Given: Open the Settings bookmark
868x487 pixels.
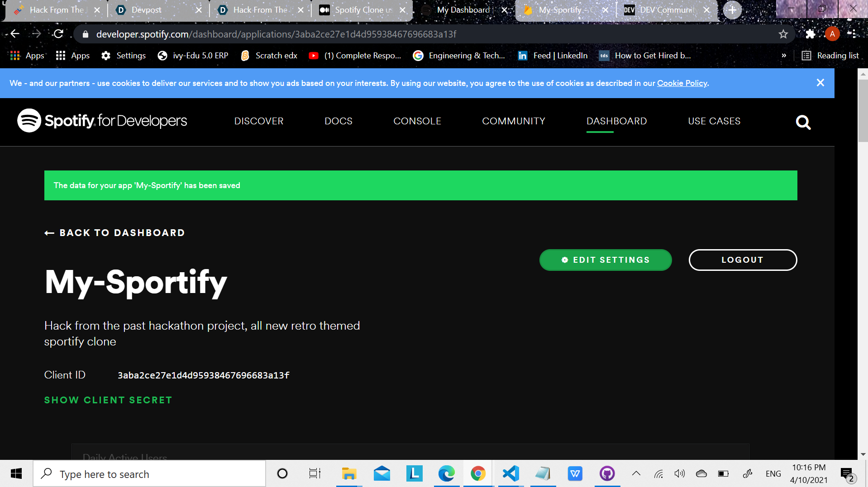Looking at the screenshot, I should (124, 56).
